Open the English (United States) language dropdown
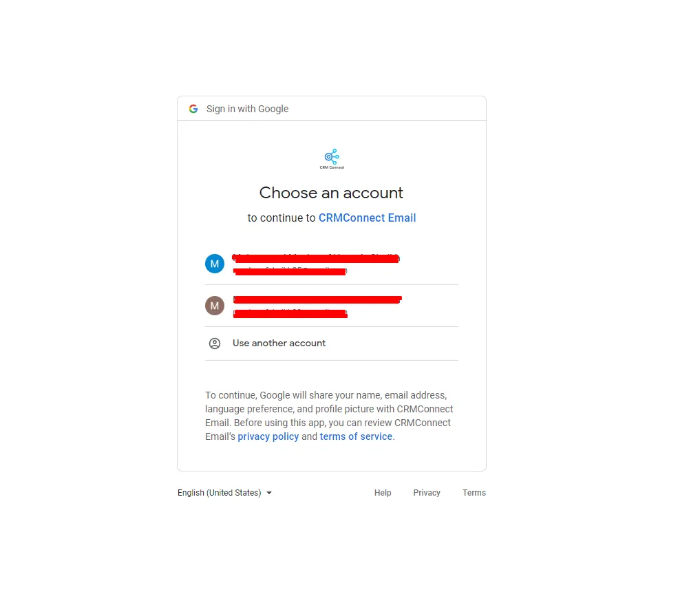This screenshot has height=592, width=700. [x=225, y=493]
